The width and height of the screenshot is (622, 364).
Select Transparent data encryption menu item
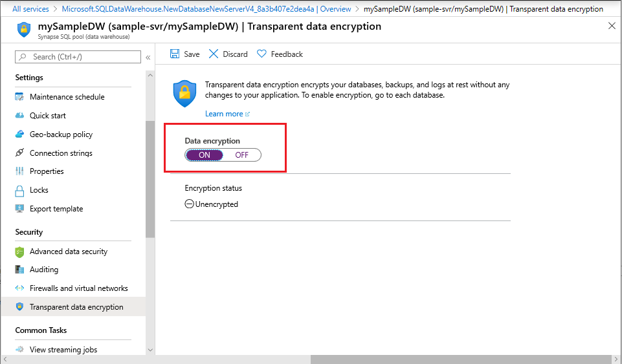(x=73, y=306)
